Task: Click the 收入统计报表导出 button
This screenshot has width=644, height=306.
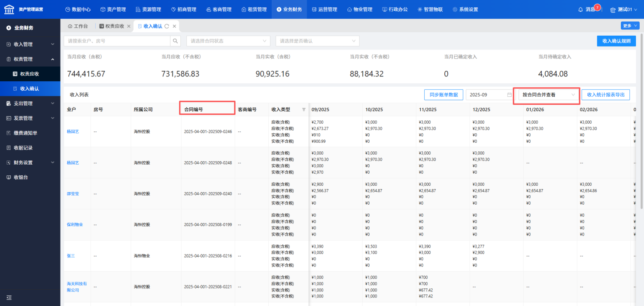Action: (x=606, y=95)
